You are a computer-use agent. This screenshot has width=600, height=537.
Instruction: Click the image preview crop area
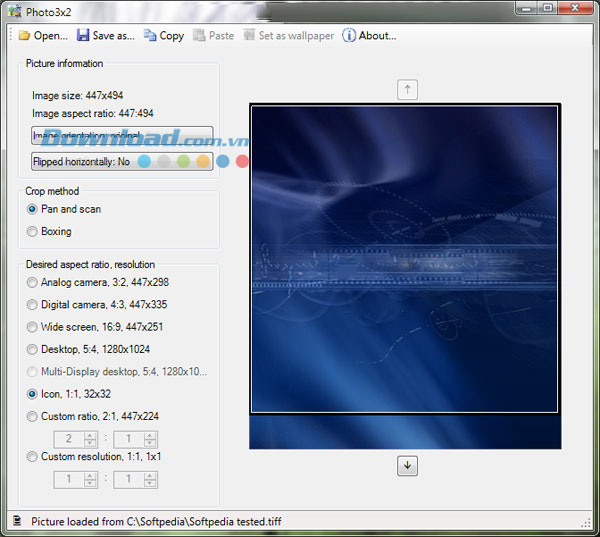pos(404,258)
